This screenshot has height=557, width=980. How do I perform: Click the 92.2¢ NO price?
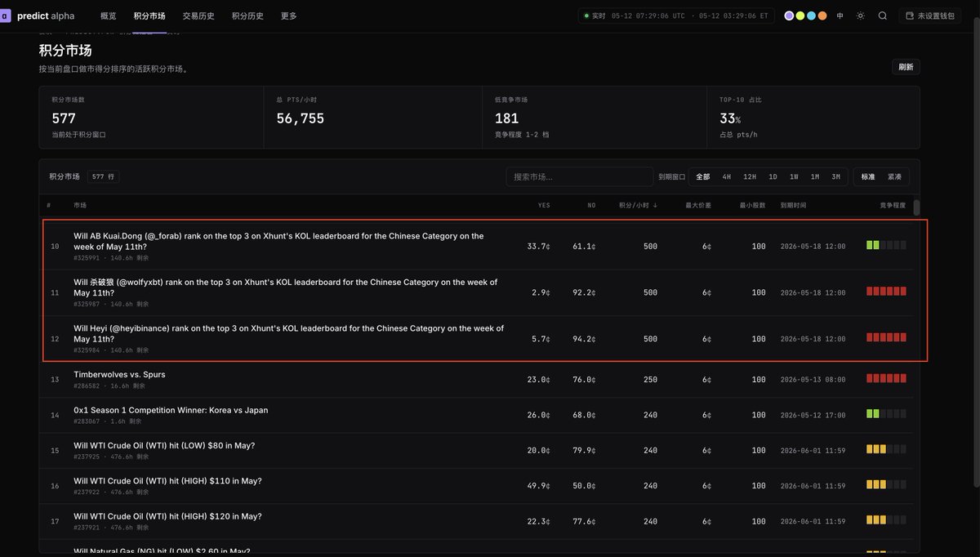tap(584, 292)
